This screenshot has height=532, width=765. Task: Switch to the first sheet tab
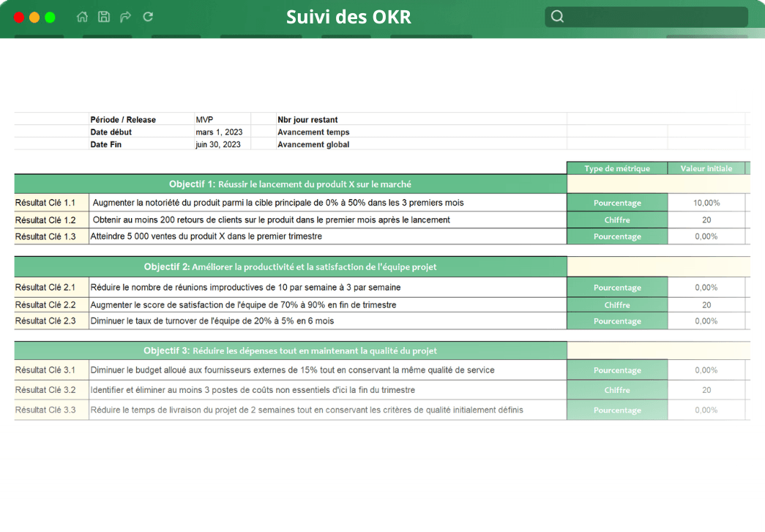click(38, 34)
